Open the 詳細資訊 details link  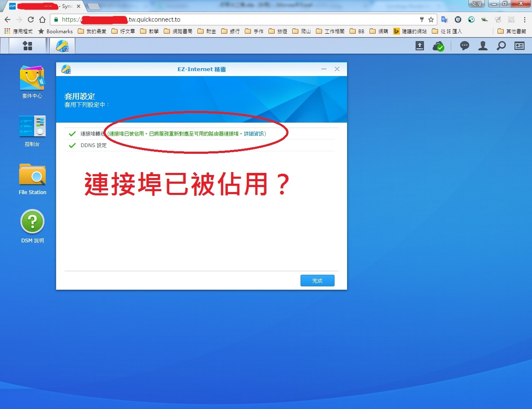coord(254,134)
